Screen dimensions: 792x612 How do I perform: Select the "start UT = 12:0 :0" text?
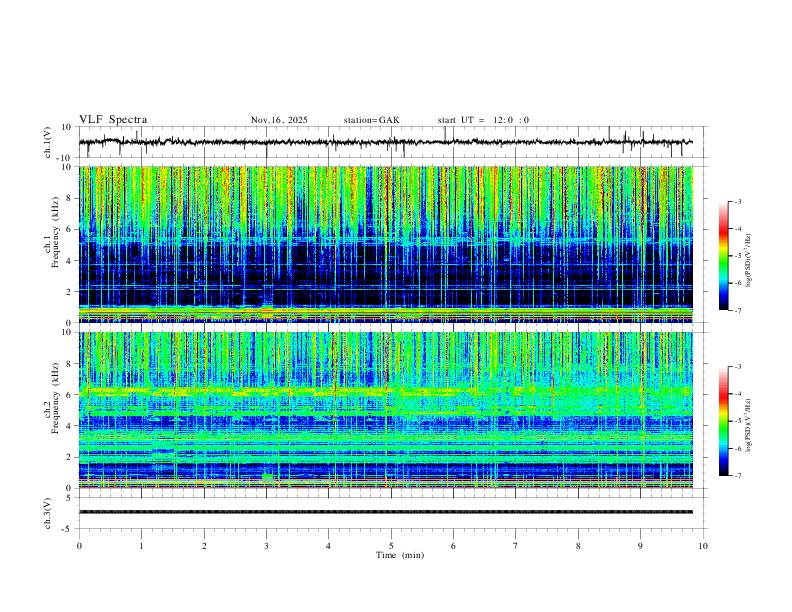pyautogui.click(x=483, y=120)
